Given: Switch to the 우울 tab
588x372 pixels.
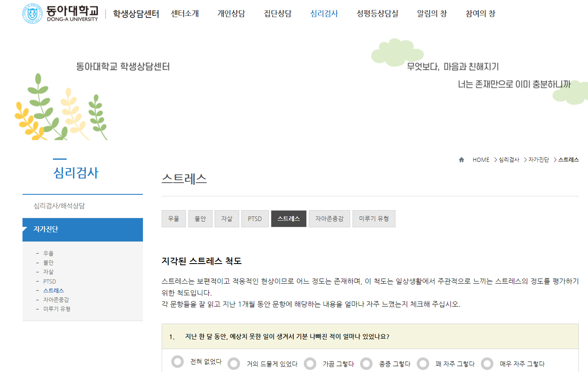Looking at the screenshot, I should (x=174, y=219).
